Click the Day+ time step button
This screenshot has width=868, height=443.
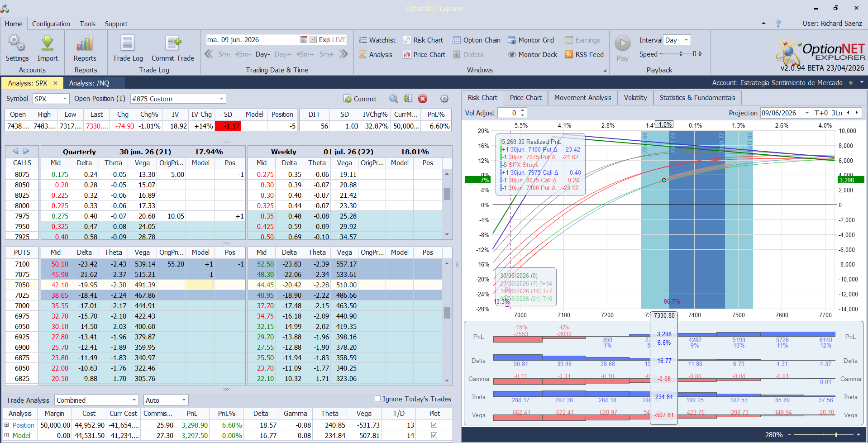pos(282,54)
